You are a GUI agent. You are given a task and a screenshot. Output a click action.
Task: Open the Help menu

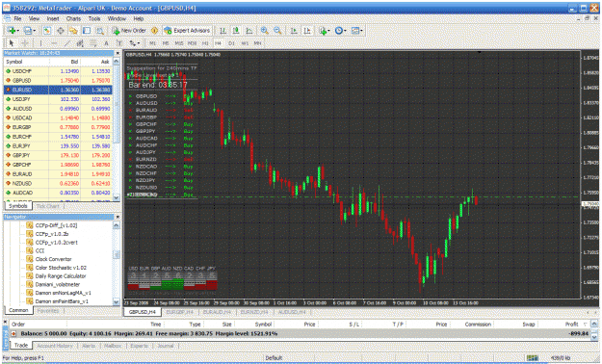coord(138,18)
